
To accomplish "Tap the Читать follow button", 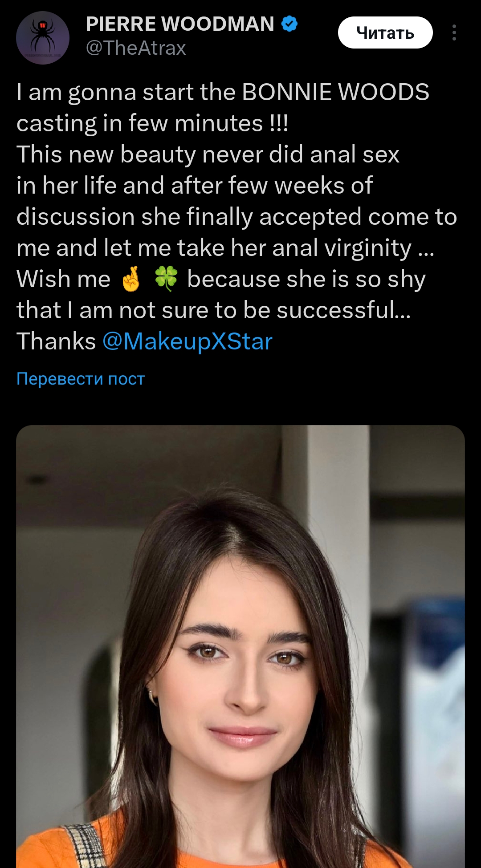I will [385, 32].
